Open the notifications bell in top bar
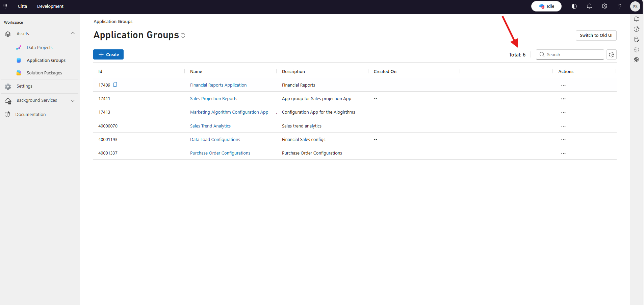 point(589,6)
